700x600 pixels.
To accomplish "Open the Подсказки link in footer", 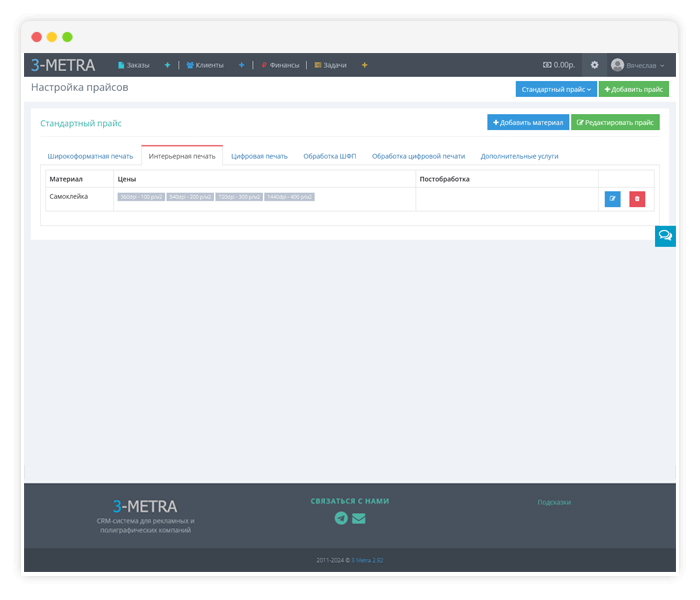I will tap(554, 502).
